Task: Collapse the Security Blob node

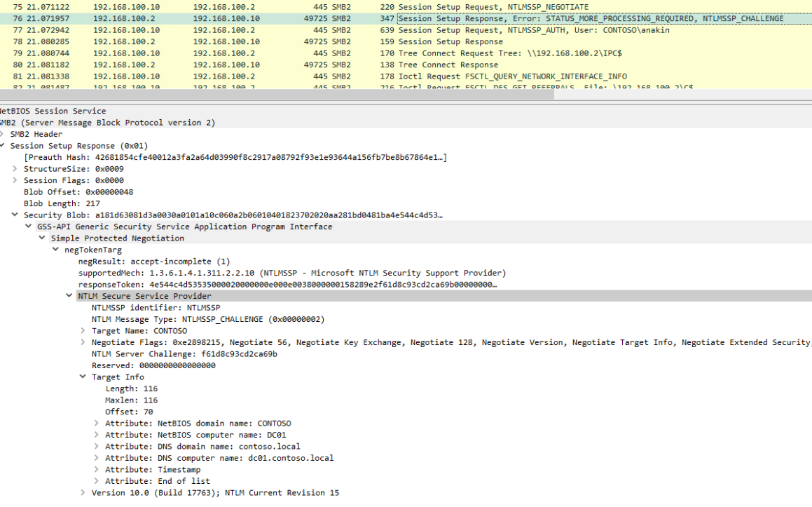Action: coord(15,215)
